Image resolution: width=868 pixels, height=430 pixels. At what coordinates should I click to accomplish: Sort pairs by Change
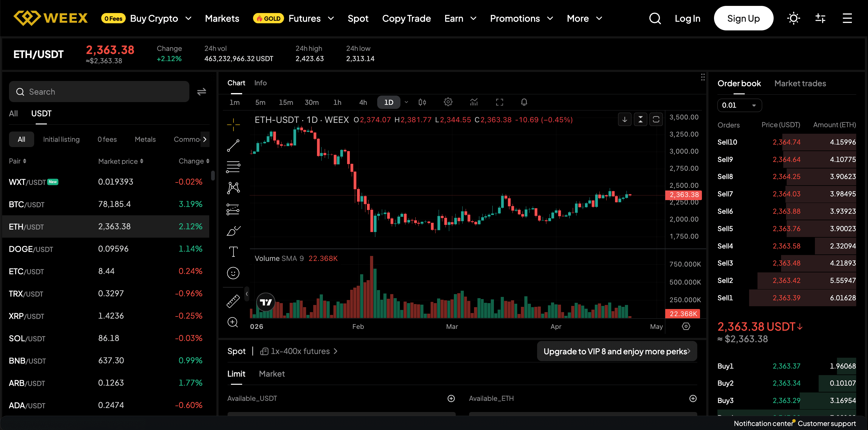[194, 161]
